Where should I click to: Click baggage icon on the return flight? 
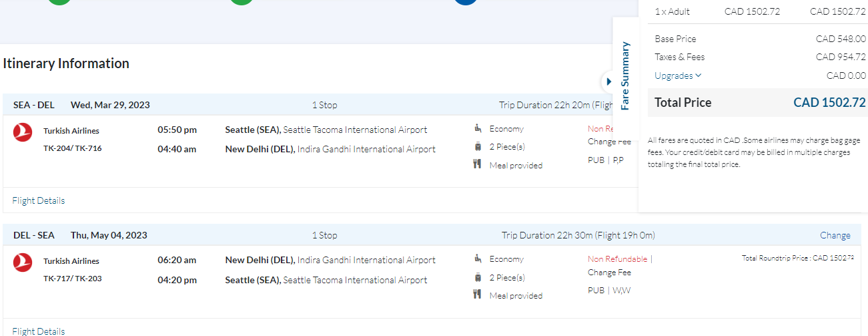click(x=478, y=277)
